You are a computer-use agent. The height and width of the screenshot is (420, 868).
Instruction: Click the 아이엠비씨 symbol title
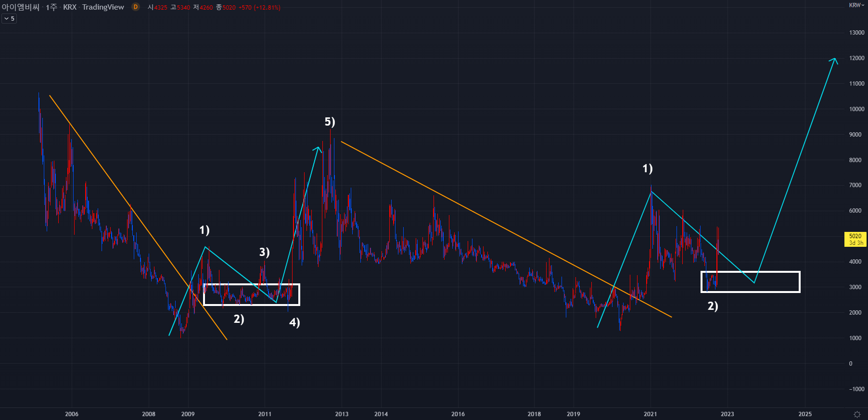tap(21, 7)
